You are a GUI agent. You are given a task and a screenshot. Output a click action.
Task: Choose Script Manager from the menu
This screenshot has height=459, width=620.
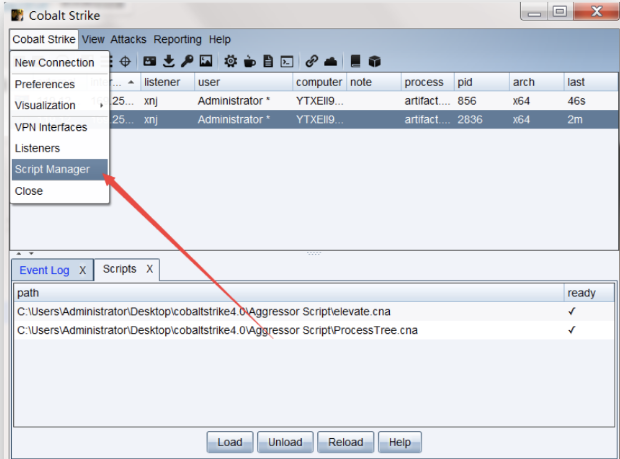[60, 170]
